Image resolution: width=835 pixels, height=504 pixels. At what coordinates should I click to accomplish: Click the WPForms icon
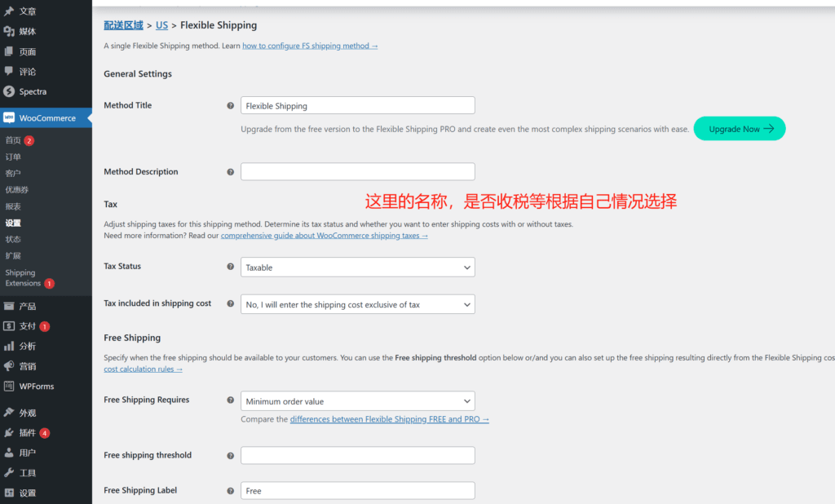coord(8,387)
